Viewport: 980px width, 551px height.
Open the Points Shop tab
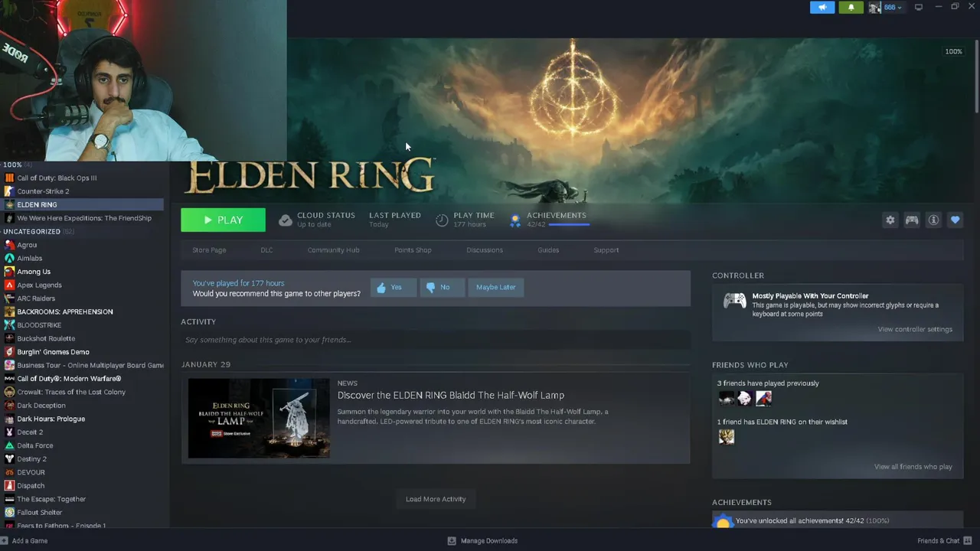(413, 250)
